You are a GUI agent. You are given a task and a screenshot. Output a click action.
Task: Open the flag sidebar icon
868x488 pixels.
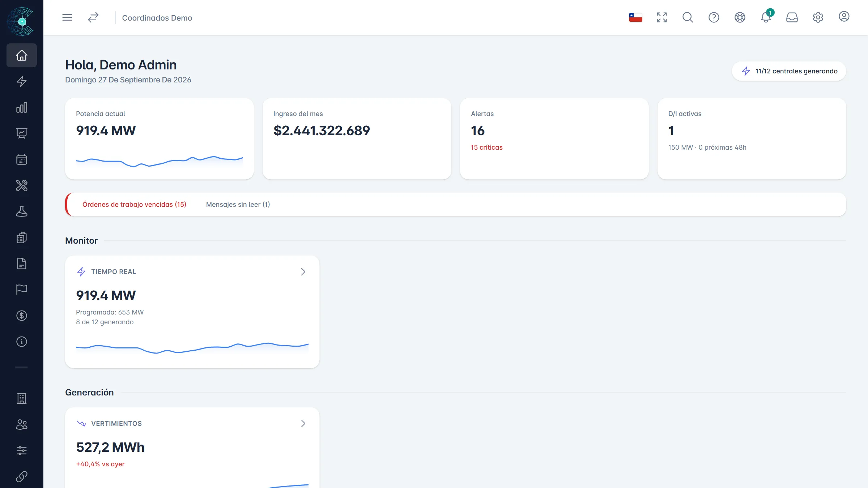tap(22, 290)
